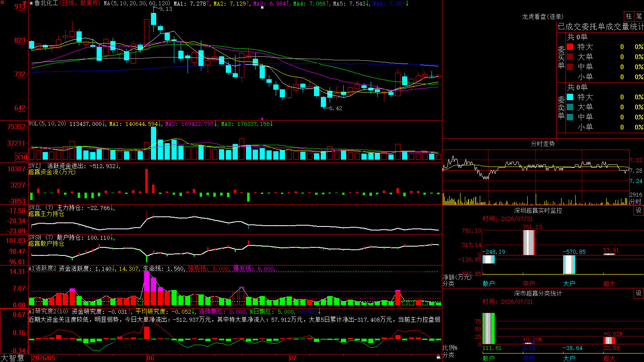Click the VOL(5,10,20) indicator label

tap(47, 124)
